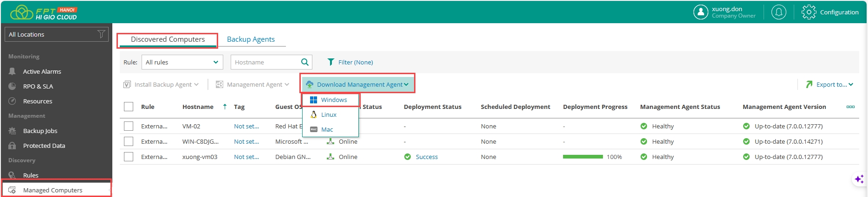Expand the Export to dropdown
The width and height of the screenshot is (868, 197).
[830, 84]
